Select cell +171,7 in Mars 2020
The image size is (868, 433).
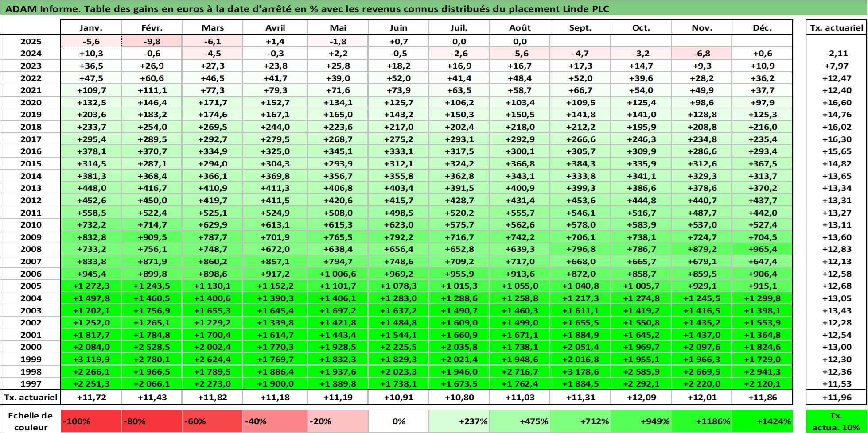click(x=213, y=103)
